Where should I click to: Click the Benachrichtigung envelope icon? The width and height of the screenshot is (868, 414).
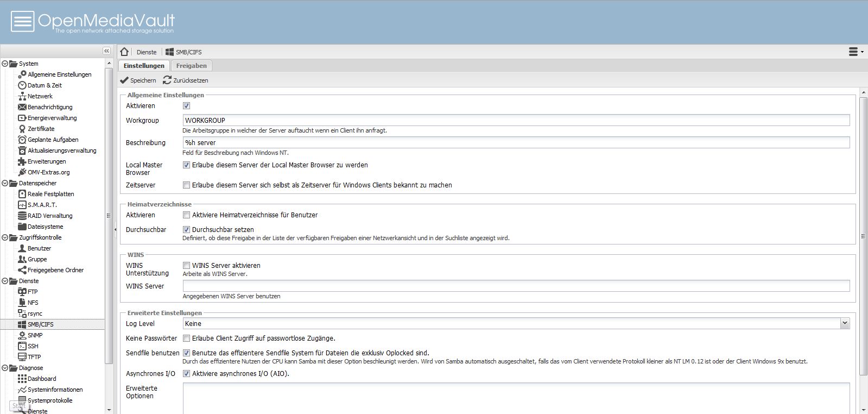click(x=22, y=107)
